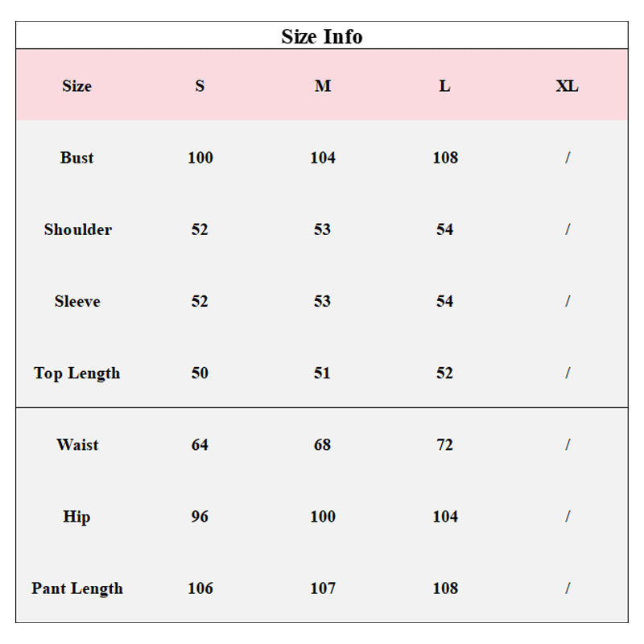Click the Pant Length row label

(77, 588)
